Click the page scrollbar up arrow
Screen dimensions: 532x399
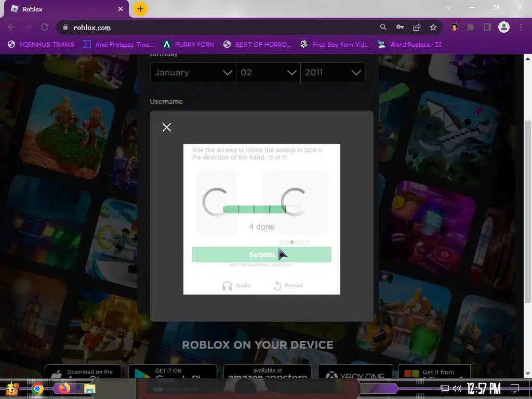tap(528, 59)
